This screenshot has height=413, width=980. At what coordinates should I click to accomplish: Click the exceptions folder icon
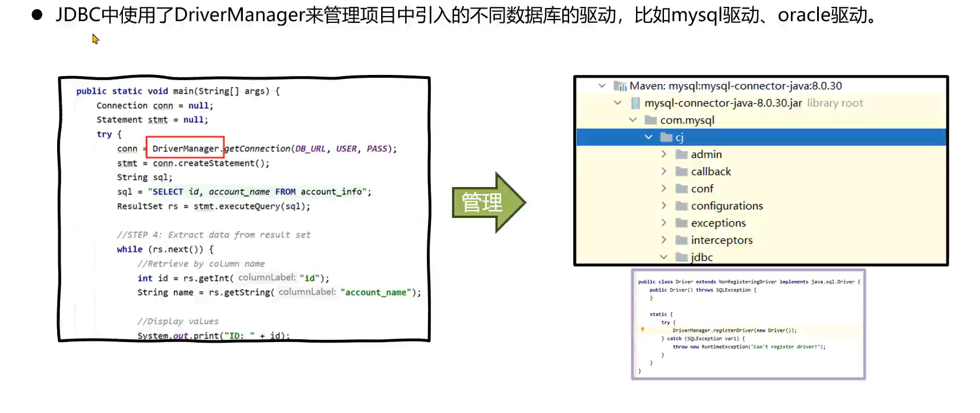[x=681, y=223]
